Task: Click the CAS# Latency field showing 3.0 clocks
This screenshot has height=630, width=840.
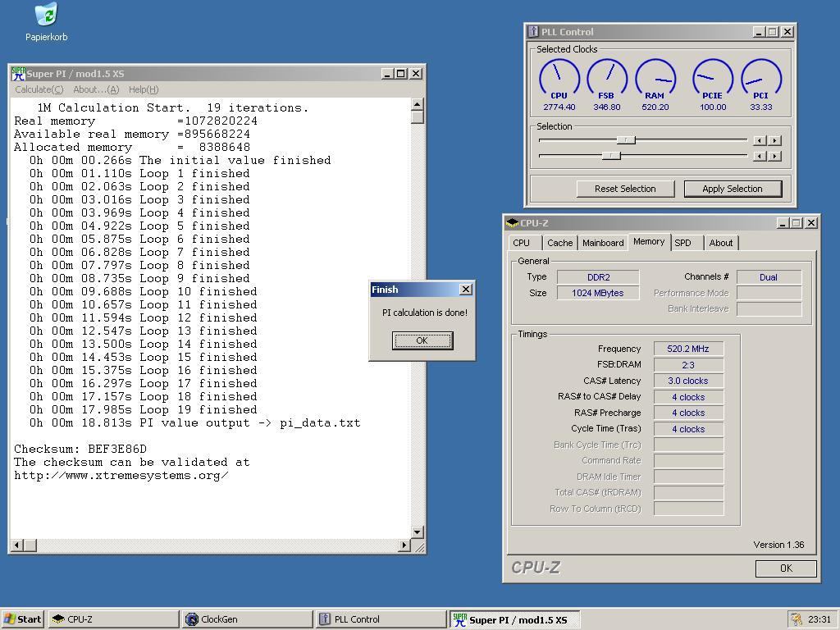Action: (688, 381)
